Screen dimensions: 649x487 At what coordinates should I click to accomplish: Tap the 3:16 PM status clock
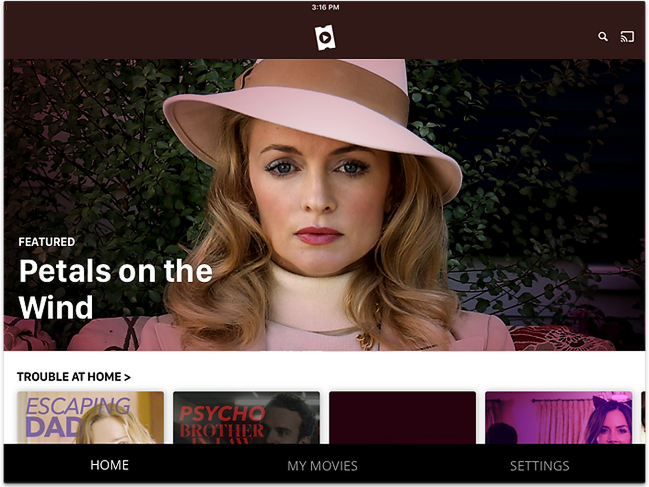point(325,7)
